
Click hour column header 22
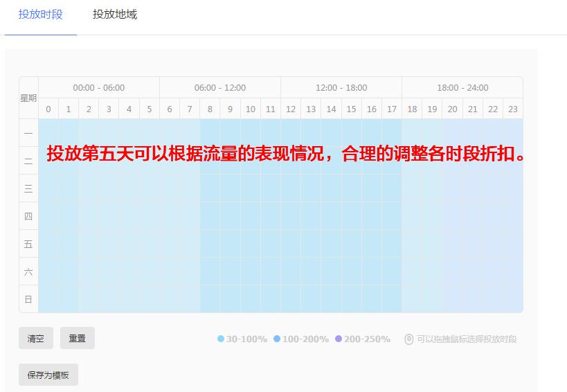coord(493,109)
